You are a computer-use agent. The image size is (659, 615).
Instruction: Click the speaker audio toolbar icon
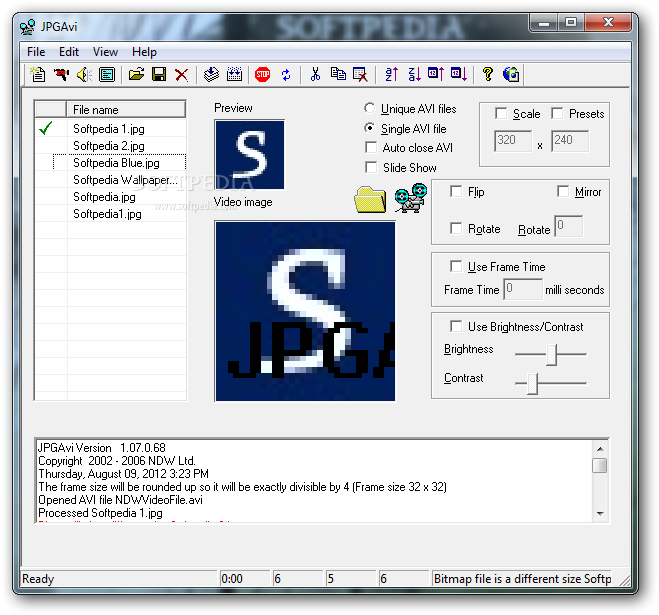pos(84,75)
